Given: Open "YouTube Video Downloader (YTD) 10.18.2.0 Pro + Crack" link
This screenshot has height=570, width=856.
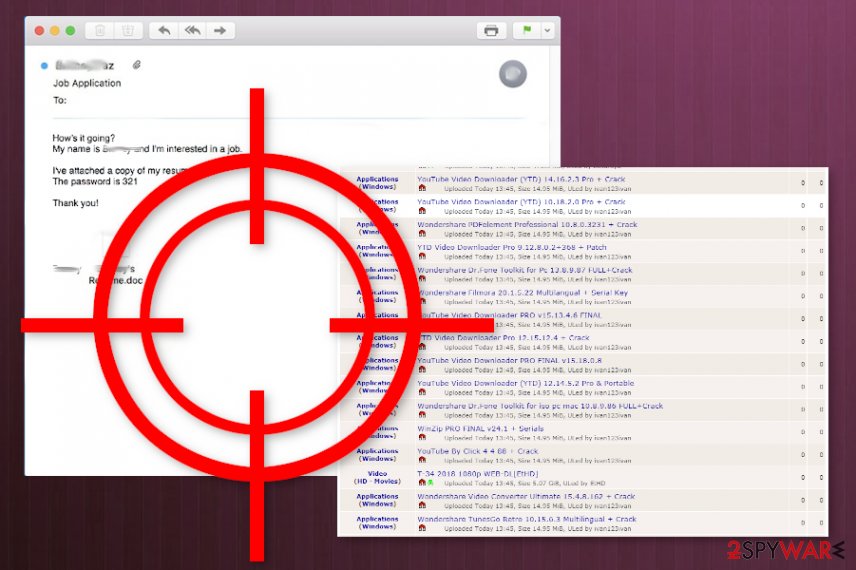Looking at the screenshot, I should point(521,201).
